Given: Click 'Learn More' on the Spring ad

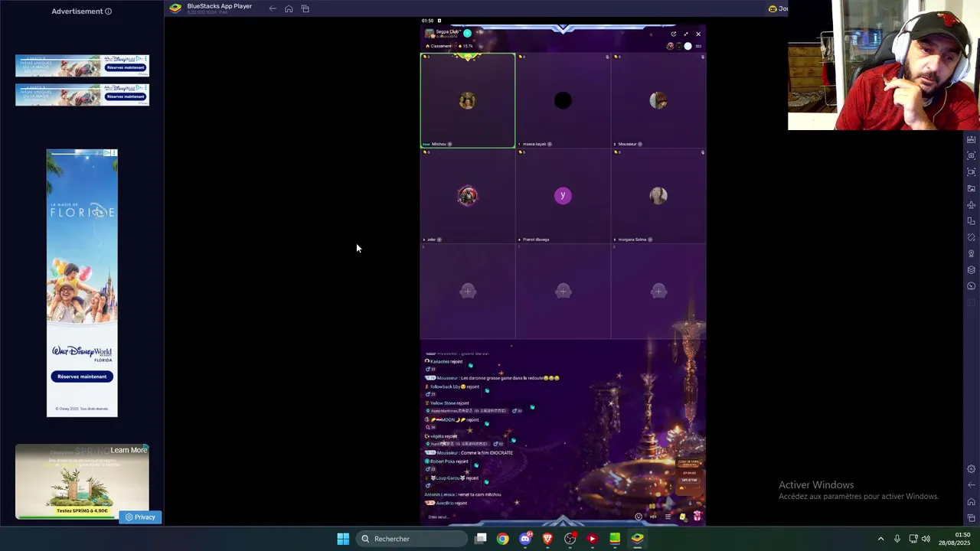Looking at the screenshot, I should point(129,450).
